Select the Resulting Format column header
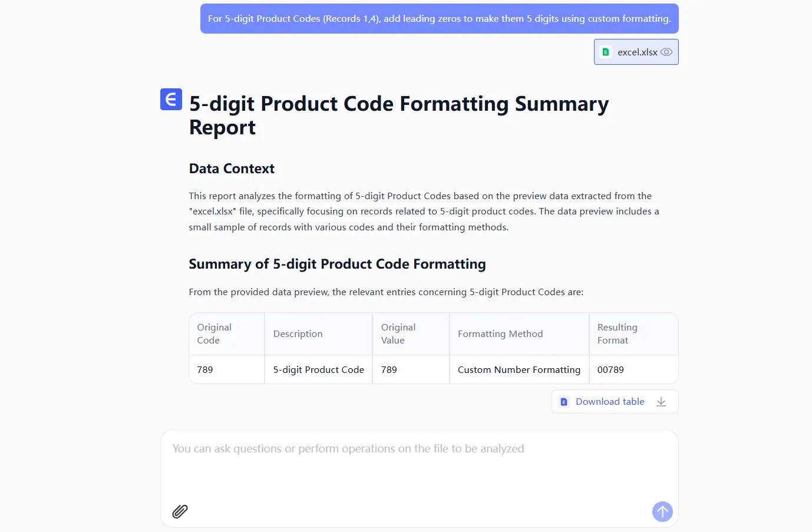 (617, 333)
